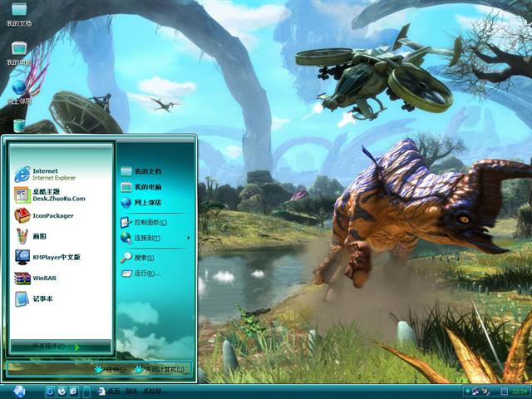Click the volume speaker tray icon
The width and height of the screenshot is (532, 399).
(x=486, y=392)
